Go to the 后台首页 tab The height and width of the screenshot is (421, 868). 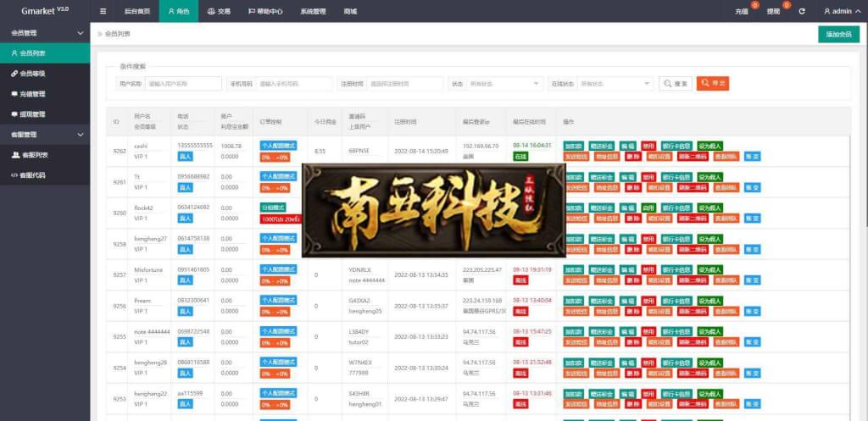tap(136, 11)
